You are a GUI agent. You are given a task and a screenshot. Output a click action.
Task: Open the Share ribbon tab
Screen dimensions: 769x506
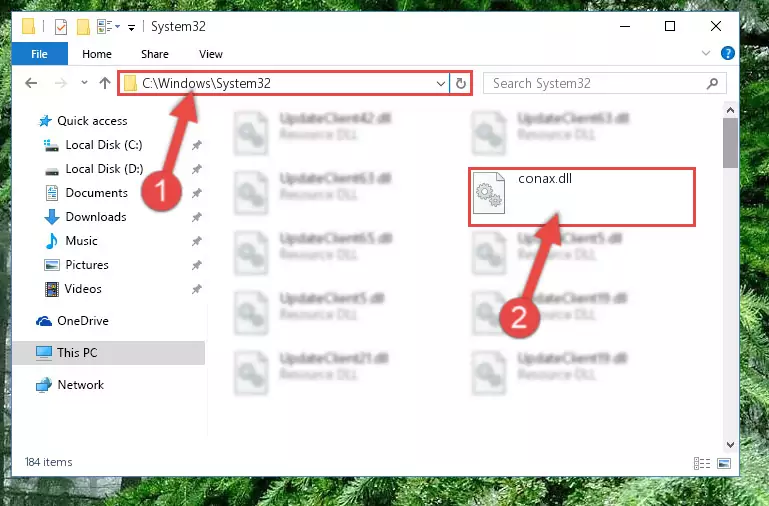point(154,54)
